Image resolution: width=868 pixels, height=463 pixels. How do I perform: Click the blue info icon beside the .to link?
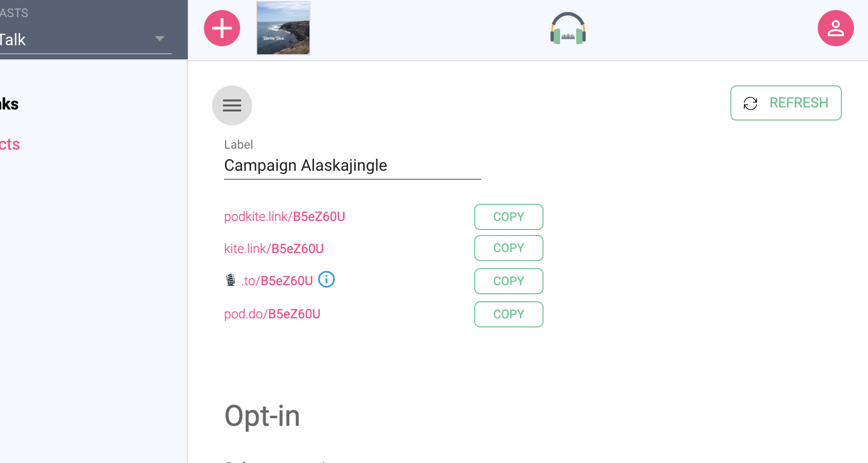pos(326,279)
